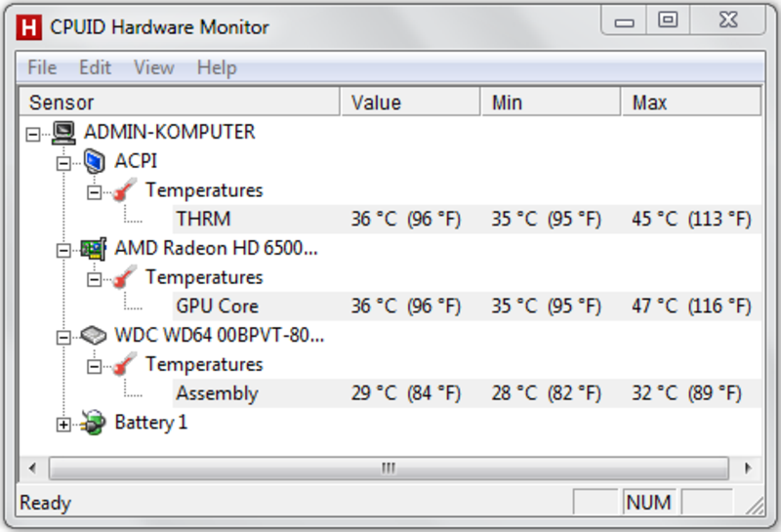Click the red H app icon in the title bar
This screenshot has width=781, height=532.
[29, 27]
